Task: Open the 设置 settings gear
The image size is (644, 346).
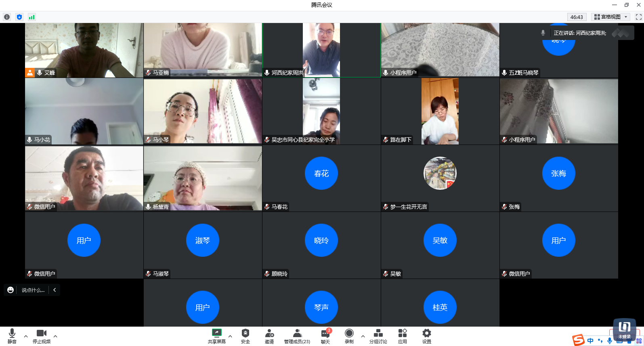Action: tap(427, 336)
